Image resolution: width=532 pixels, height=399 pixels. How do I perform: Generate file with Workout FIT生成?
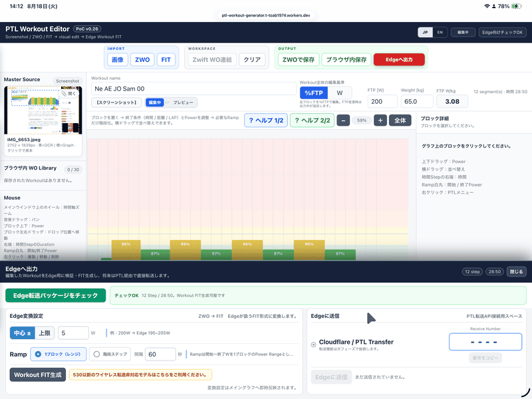tap(38, 375)
